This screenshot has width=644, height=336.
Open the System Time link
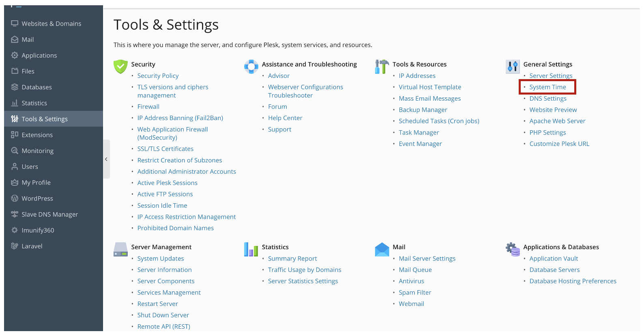click(547, 87)
